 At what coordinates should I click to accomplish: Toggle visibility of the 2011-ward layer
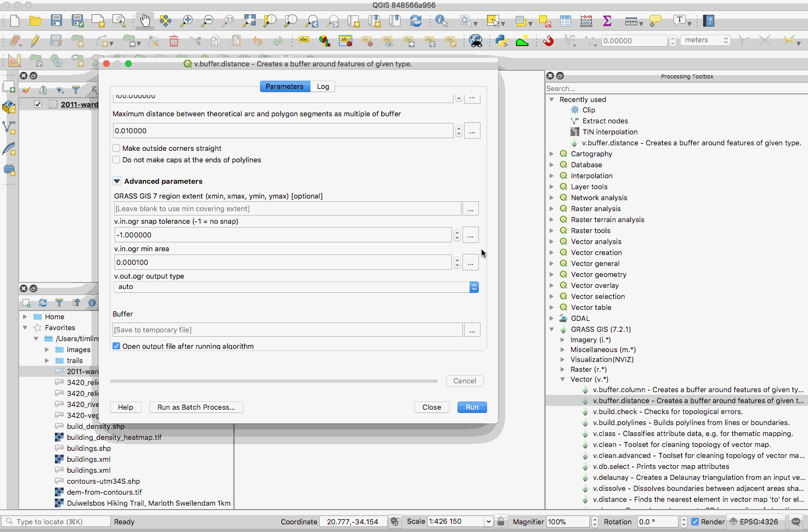coord(38,104)
